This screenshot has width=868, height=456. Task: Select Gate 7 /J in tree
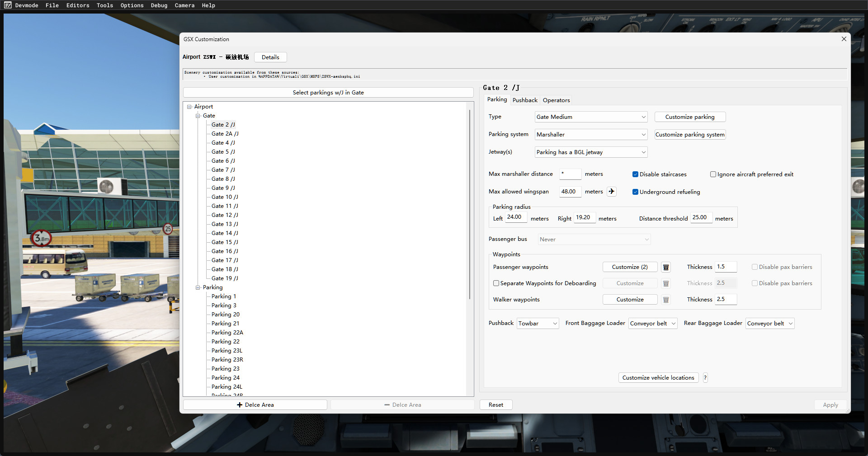223,170
